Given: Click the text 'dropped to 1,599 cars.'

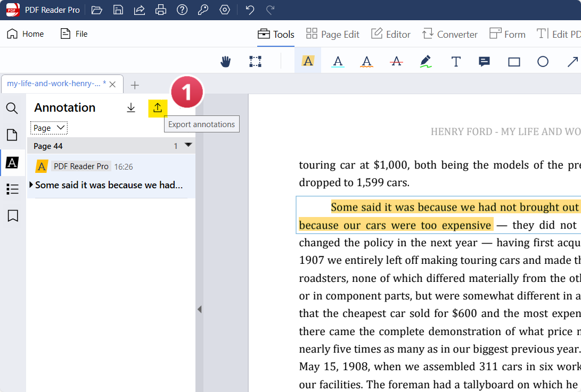Looking at the screenshot, I should pyautogui.click(x=354, y=182).
